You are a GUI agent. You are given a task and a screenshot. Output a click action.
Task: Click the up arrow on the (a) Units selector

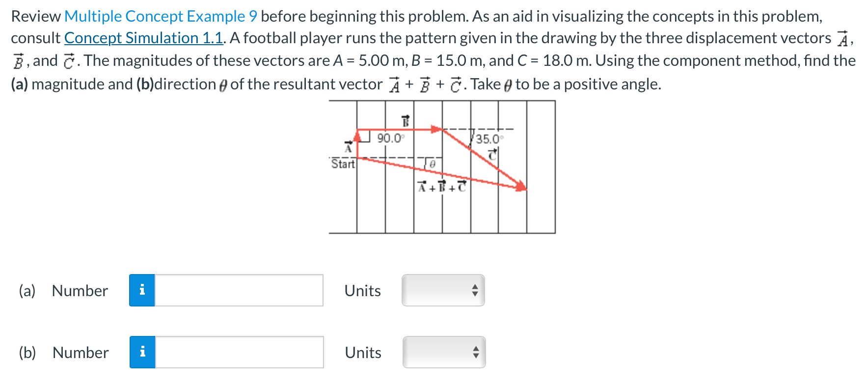475,287
